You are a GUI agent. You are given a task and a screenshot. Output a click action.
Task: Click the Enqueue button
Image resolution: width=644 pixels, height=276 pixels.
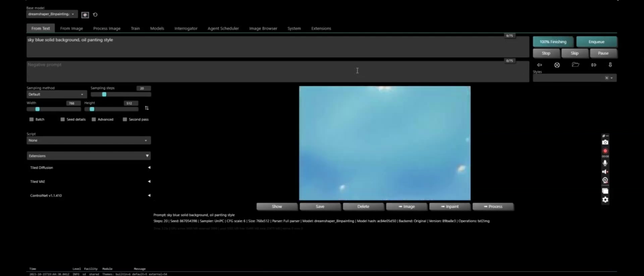pos(596,42)
